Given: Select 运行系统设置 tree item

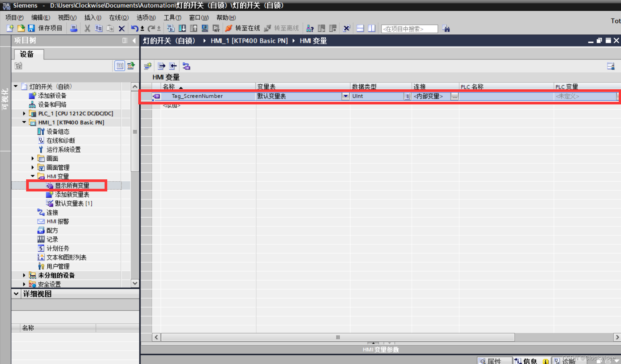Looking at the screenshot, I should pyautogui.click(x=59, y=149).
